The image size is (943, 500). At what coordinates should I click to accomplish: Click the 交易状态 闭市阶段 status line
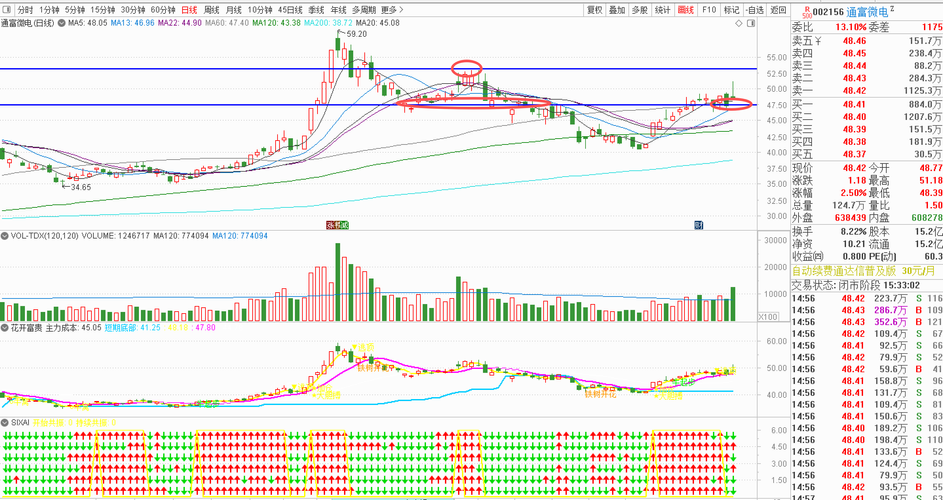856,285
